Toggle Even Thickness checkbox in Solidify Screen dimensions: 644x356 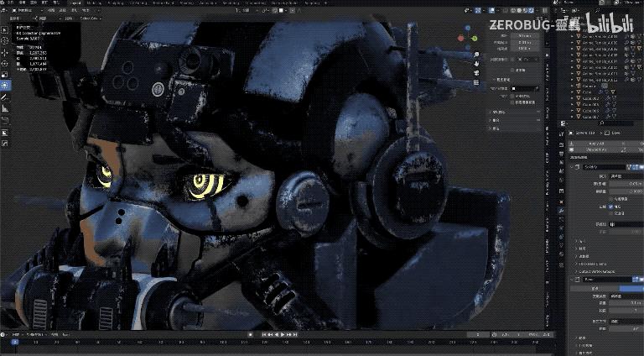pos(611,198)
